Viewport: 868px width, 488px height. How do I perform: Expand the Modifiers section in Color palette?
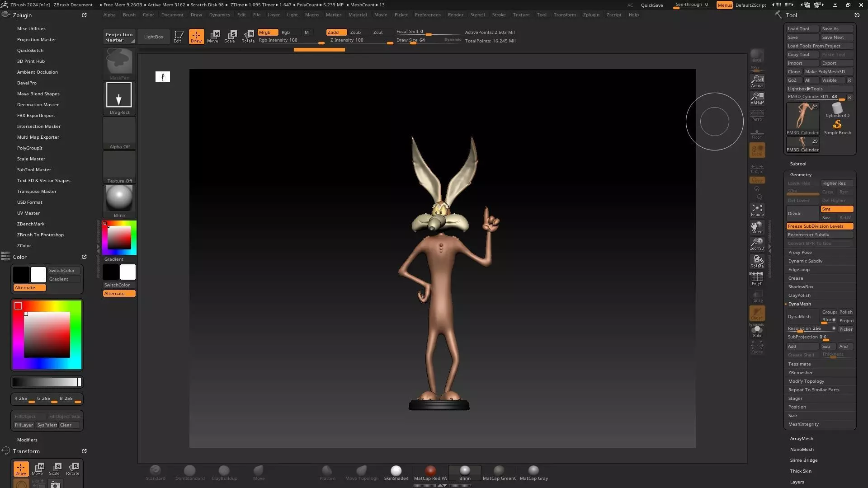pos(27,440)
